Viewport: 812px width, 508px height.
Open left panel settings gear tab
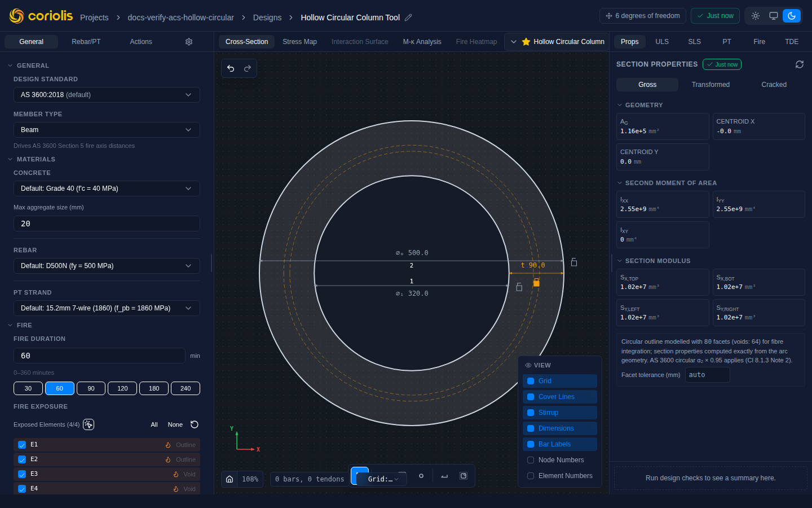click(189, 42)
